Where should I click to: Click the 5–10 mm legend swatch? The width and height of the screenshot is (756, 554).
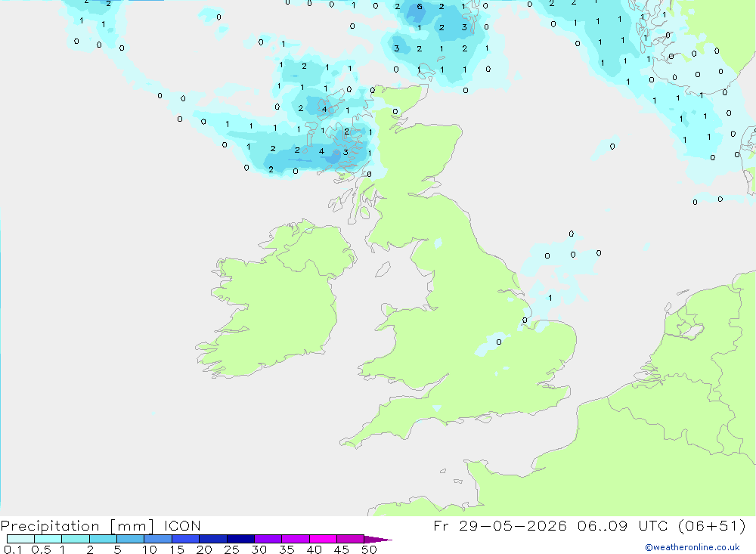tap(131, 539)
